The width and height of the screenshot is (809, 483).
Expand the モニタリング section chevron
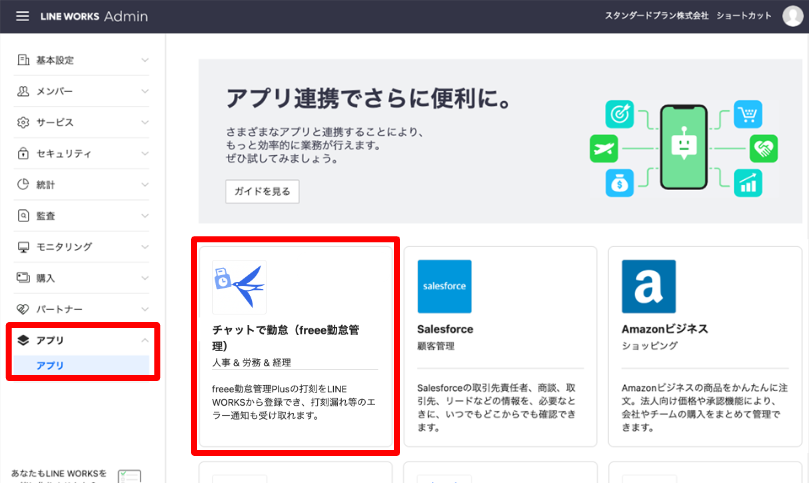click(x=145, y=247)
